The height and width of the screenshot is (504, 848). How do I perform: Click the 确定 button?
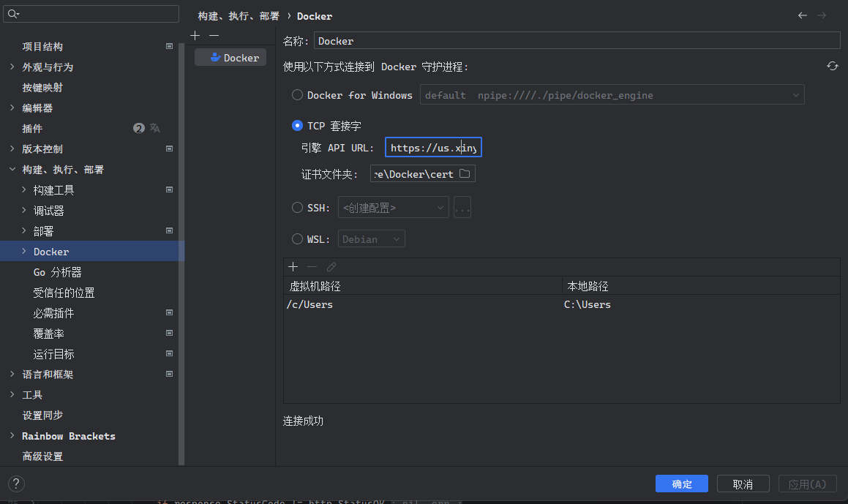click(681, 484)
